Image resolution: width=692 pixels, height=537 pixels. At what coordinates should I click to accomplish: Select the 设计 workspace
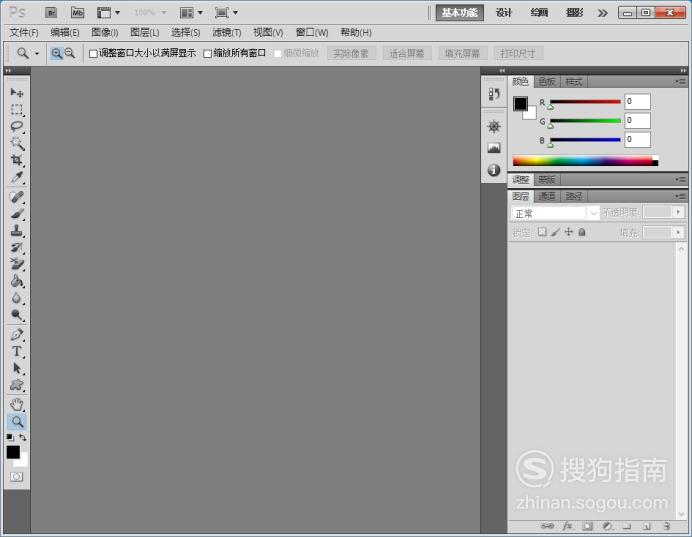[x=504, y=13]
